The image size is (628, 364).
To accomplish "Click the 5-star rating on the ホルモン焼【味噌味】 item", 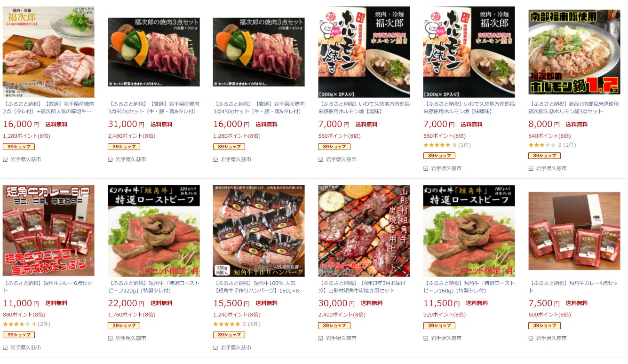I will (x=437, y=145).
